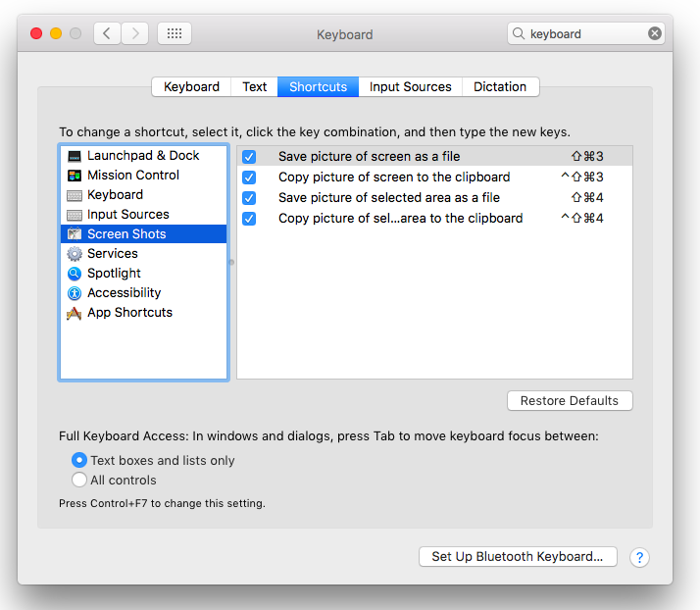Screen dimensions: 700x610
Task: Open the help question mark button
Action: pyautogui.click(x=639, y=557)
